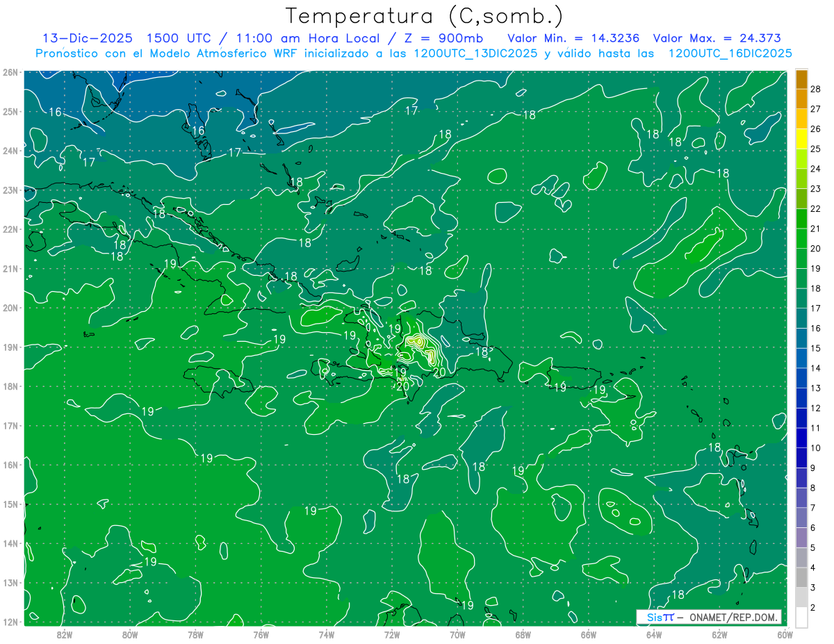The width and height of the screenshot is (834, 644).
Task: Click longitude axis label 66W
Action: tap(589, 634)
